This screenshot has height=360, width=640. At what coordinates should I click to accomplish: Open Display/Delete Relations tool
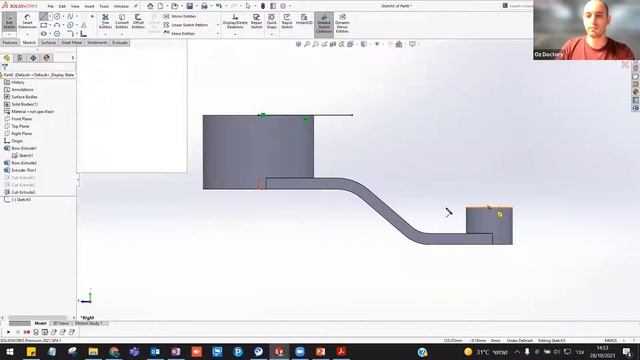pos(235,21)
